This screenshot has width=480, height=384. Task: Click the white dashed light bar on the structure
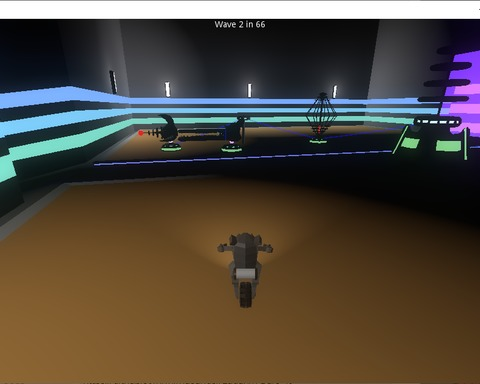point(437,122)
